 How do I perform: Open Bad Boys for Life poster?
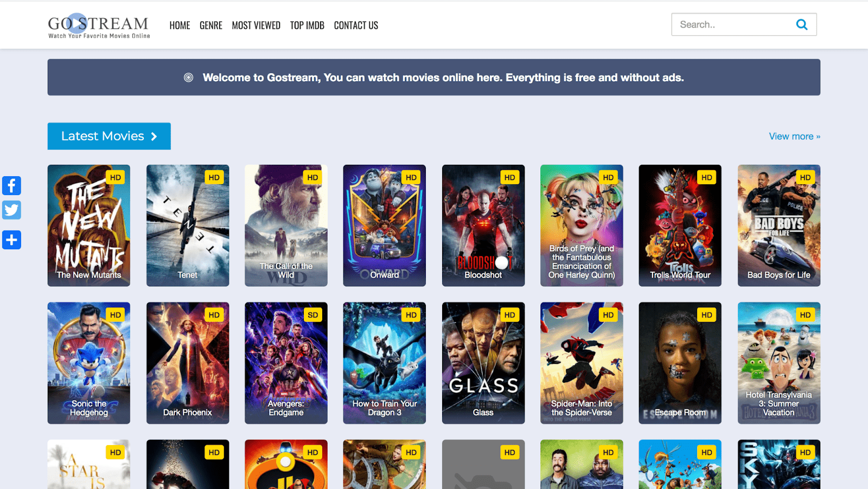(779, 226)
